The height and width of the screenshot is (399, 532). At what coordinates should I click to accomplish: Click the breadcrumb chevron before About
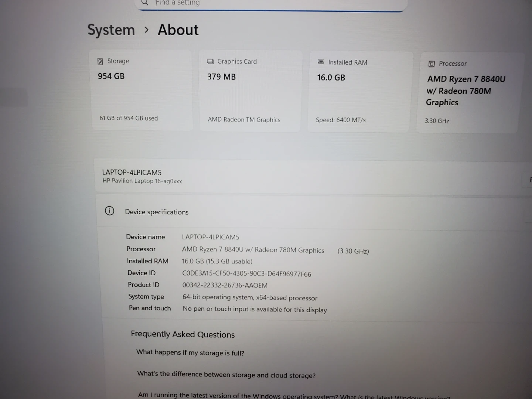click(147, 30)
